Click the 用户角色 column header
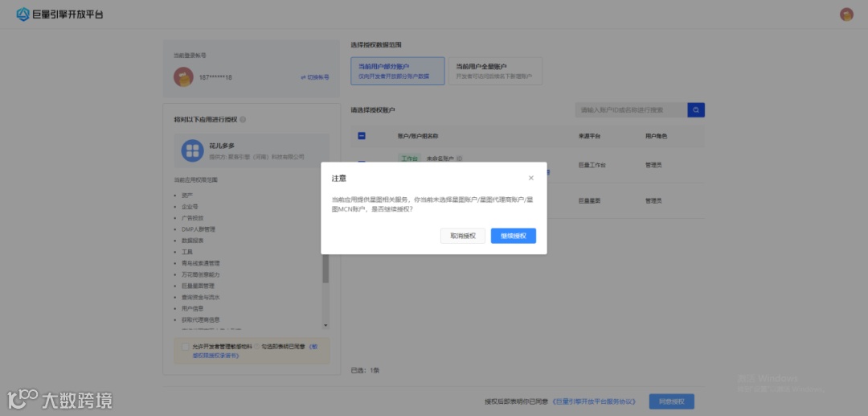The image size is (868, 416). tap(656, 136)
